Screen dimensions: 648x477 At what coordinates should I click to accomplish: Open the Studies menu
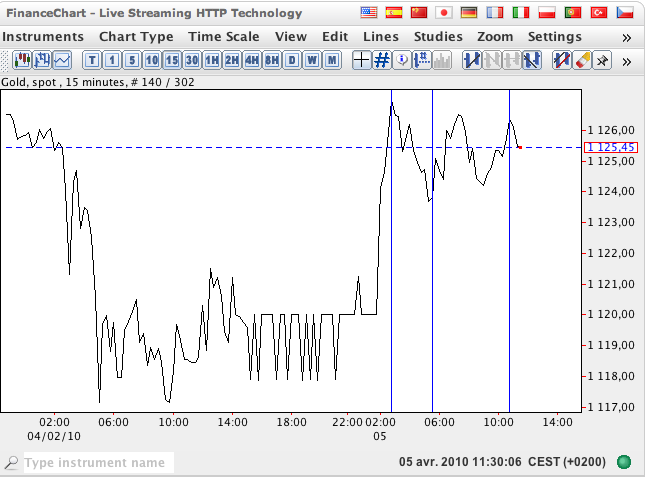click(438, 36)
